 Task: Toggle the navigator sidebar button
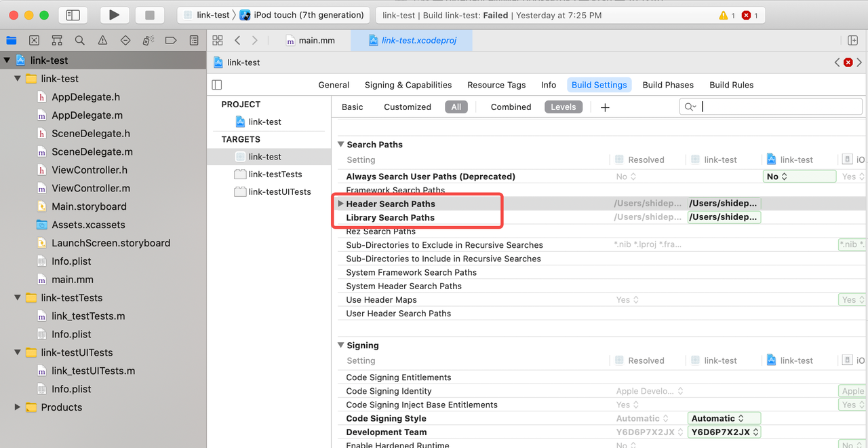73,15
